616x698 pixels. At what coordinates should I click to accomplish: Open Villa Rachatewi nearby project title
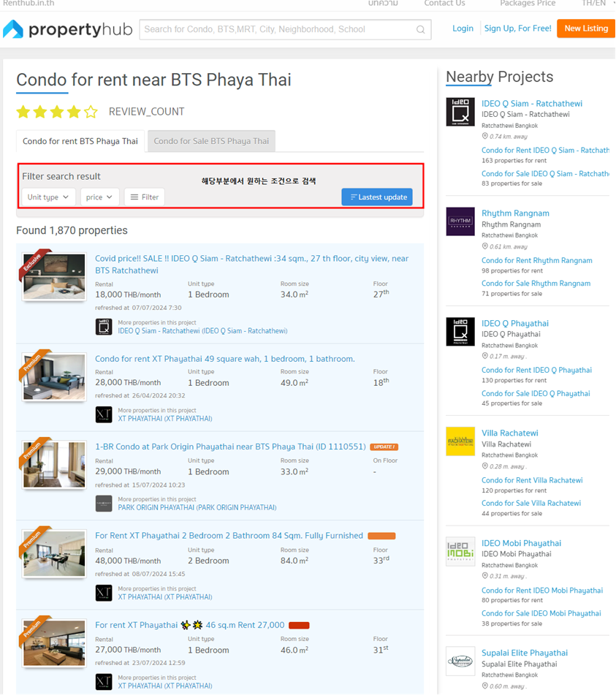[509, 433]
